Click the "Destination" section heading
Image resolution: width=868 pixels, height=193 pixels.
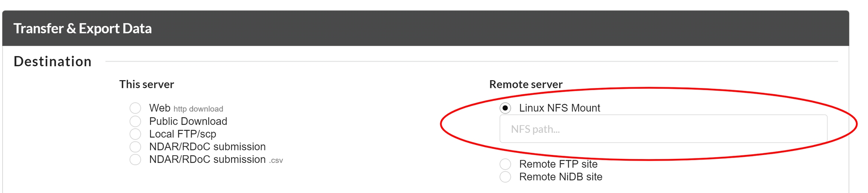[x=53, y=61]
